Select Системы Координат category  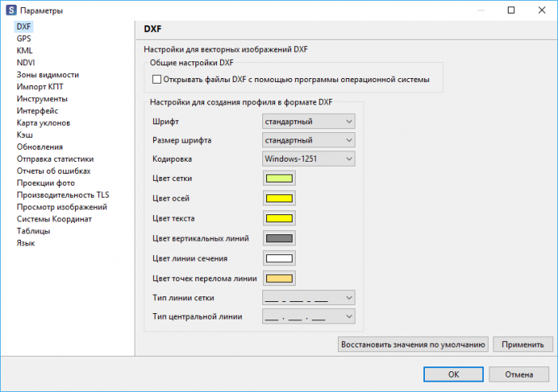click(54, 219)
